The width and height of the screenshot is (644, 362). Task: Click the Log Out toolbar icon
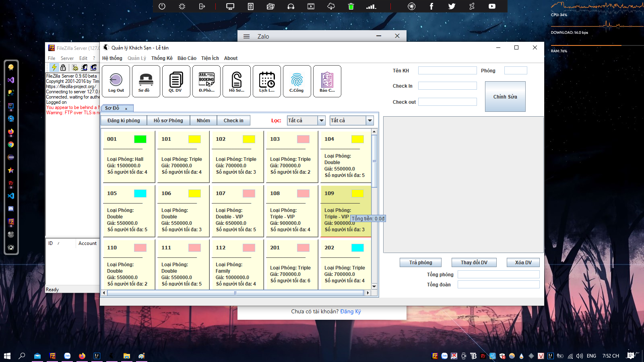coord(116,81)
